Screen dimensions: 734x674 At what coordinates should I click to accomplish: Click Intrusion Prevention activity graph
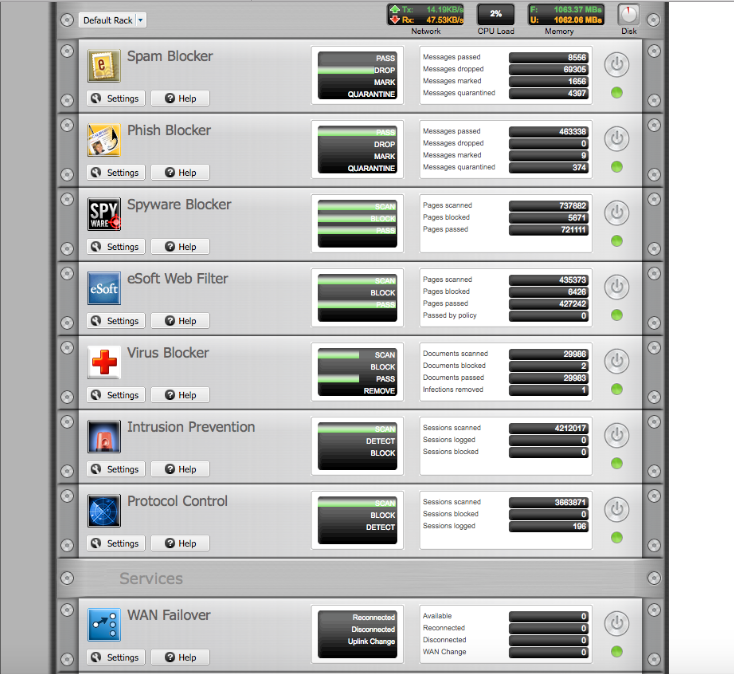tap(358, 446)
